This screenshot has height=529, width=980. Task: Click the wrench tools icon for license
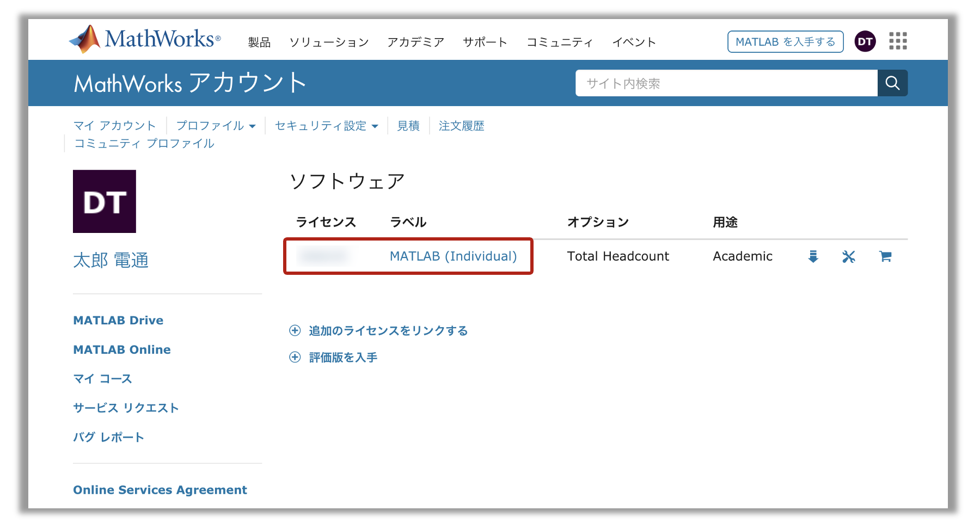(848, 256)
